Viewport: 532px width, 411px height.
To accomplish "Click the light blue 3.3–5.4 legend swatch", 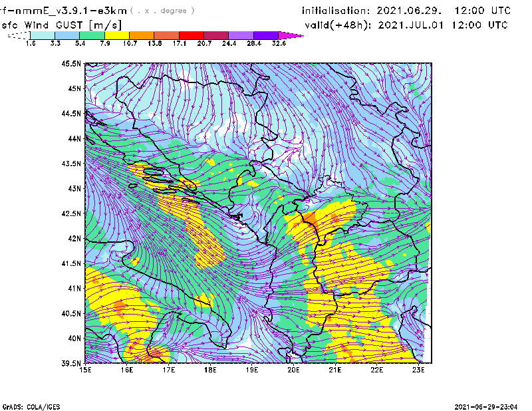I will pos(67,35).
